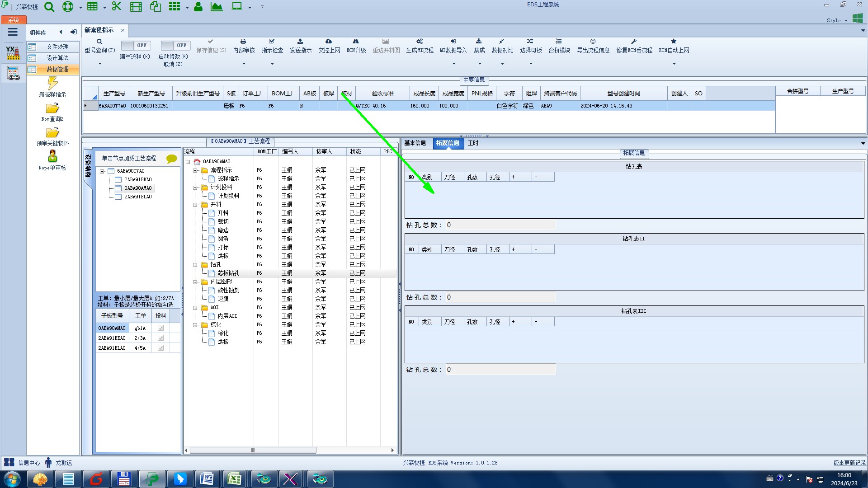Click 系统 orange tab button
The width and height of the screenshot is (868, 488).
pos(14,20)
